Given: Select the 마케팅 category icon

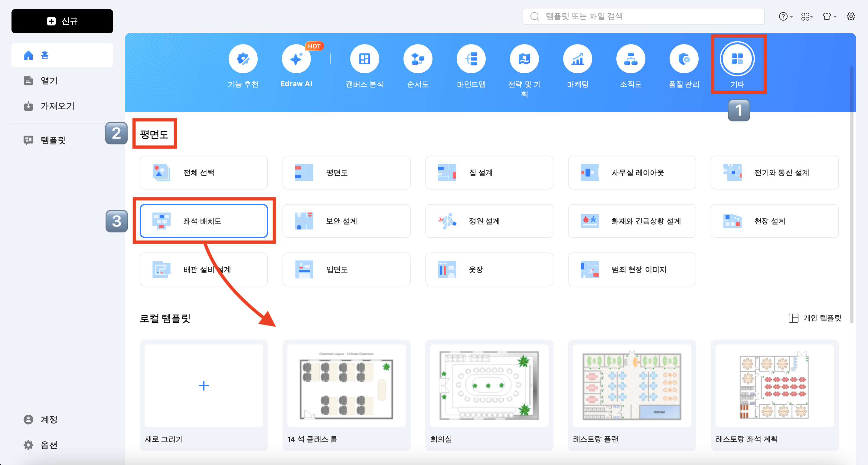Looking at the screenshot, I should click(578, 59).
